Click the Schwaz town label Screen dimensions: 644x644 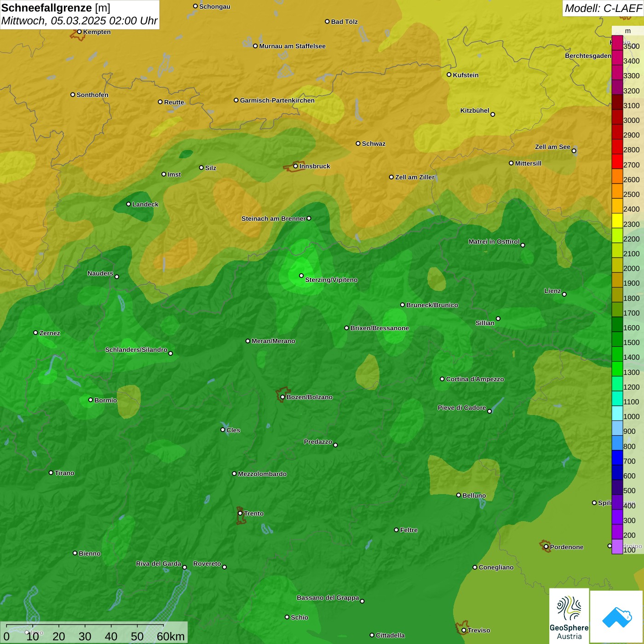[x=374, y=144]
